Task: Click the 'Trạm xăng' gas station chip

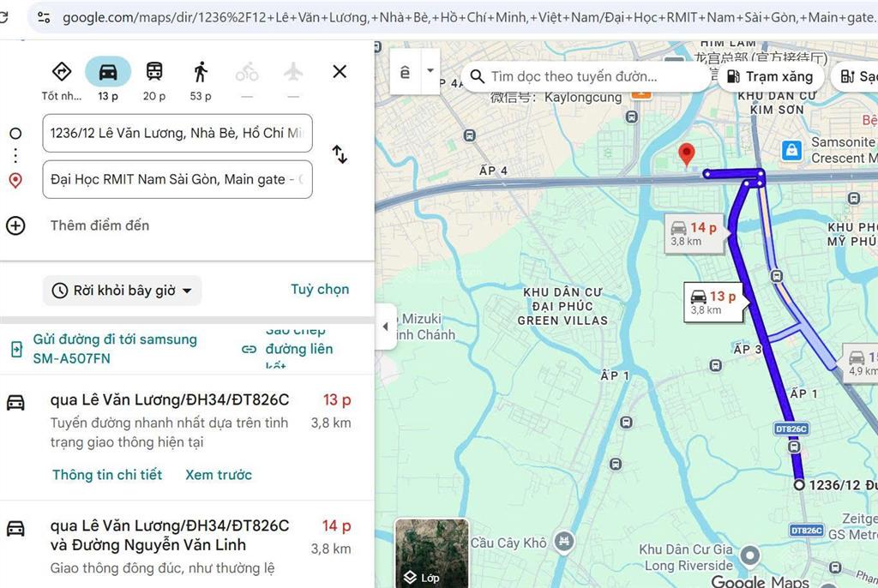Action: 771,76
